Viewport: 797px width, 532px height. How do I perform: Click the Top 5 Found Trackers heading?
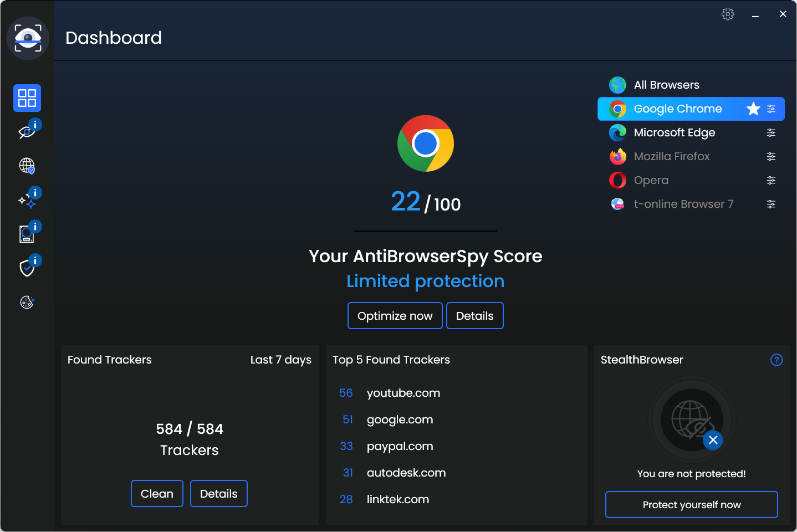pyautogui.click(x=391, y=360)
